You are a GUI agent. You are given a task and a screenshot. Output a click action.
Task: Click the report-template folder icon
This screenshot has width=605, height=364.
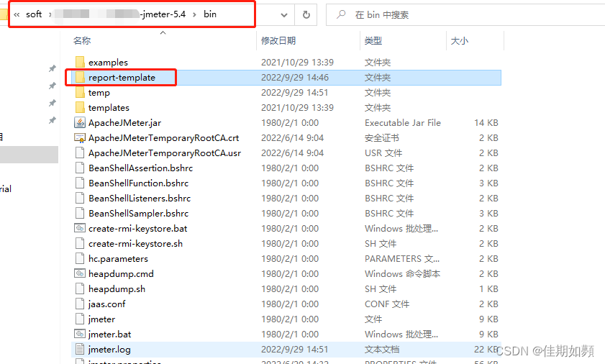pos(80,77)
